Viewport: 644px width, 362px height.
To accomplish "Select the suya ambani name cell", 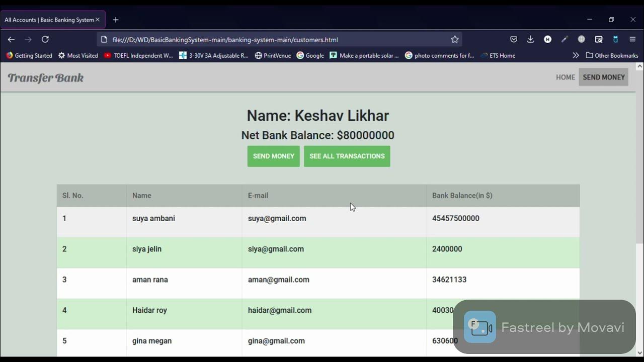I will point(184,222).
